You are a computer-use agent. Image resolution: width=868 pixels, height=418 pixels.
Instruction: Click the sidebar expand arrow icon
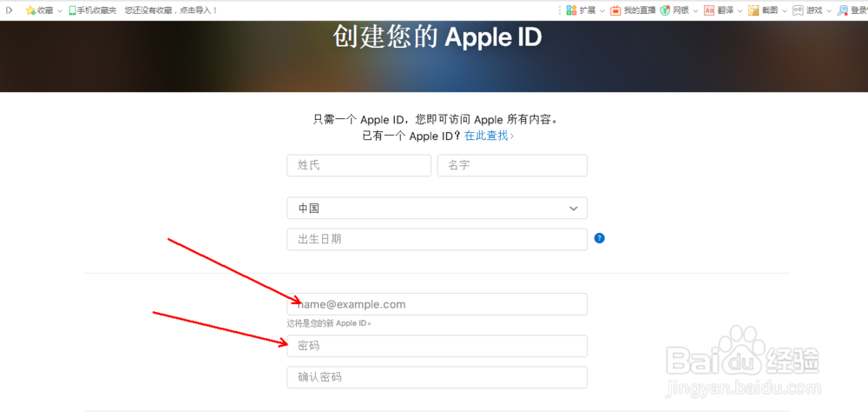[10, 10]
